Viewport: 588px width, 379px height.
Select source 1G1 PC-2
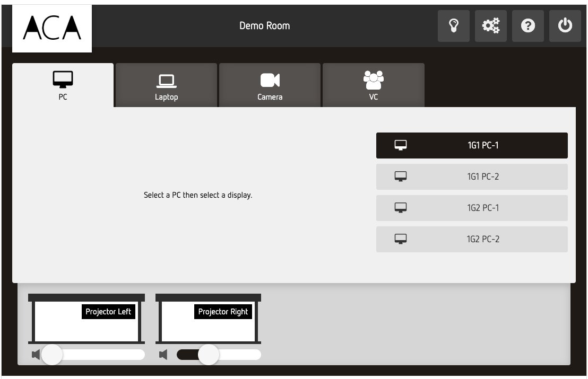472,176
